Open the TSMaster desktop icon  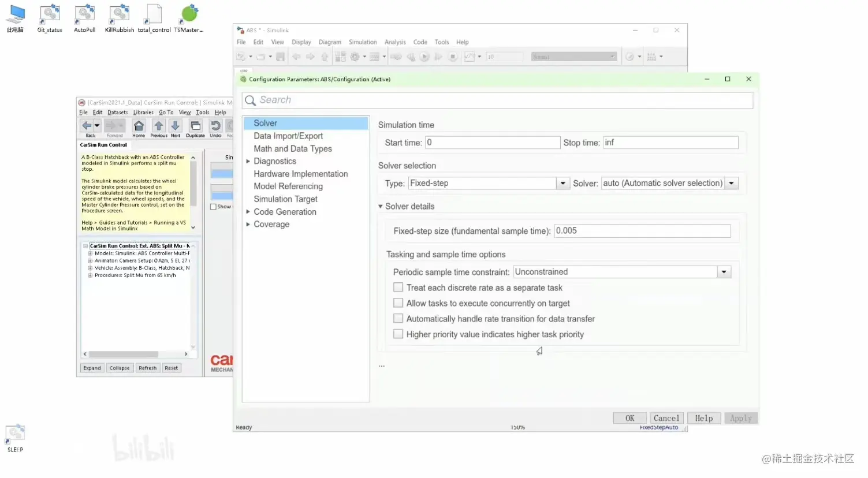tap(189, 18)
